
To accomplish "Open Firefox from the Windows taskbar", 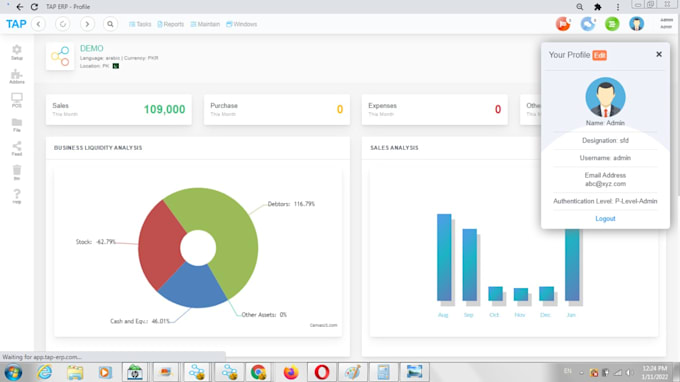I will point(291,372).
